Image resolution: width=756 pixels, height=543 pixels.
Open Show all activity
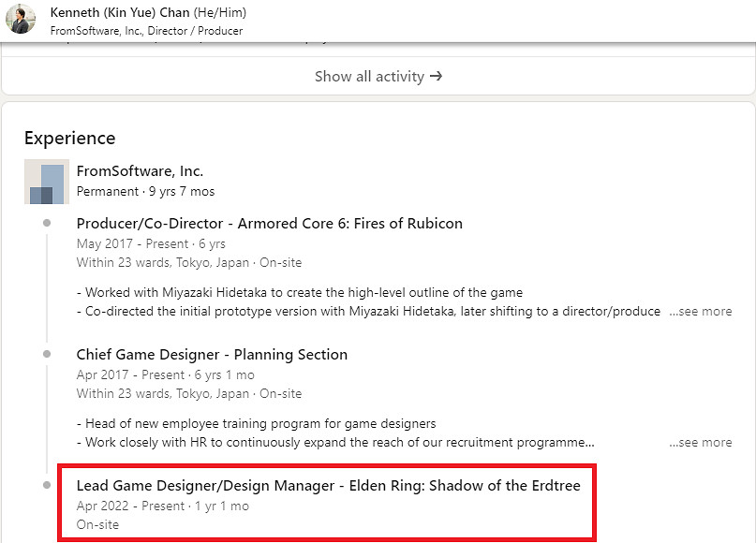[369, 77]
